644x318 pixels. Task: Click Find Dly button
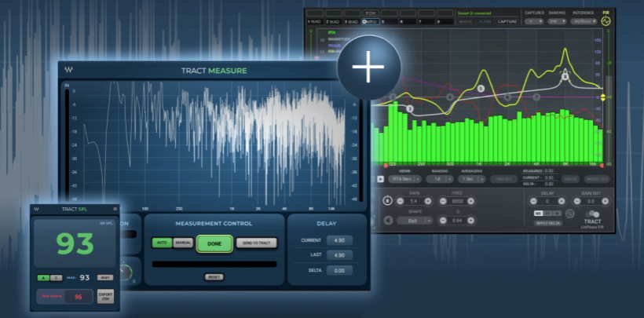click(x=503, y=179)
